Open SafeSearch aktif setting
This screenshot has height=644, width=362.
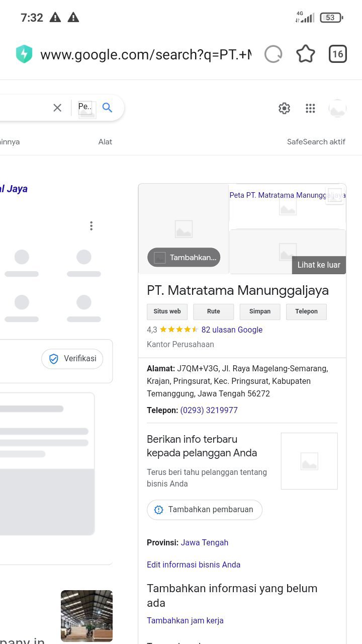[x=316, y=142]
